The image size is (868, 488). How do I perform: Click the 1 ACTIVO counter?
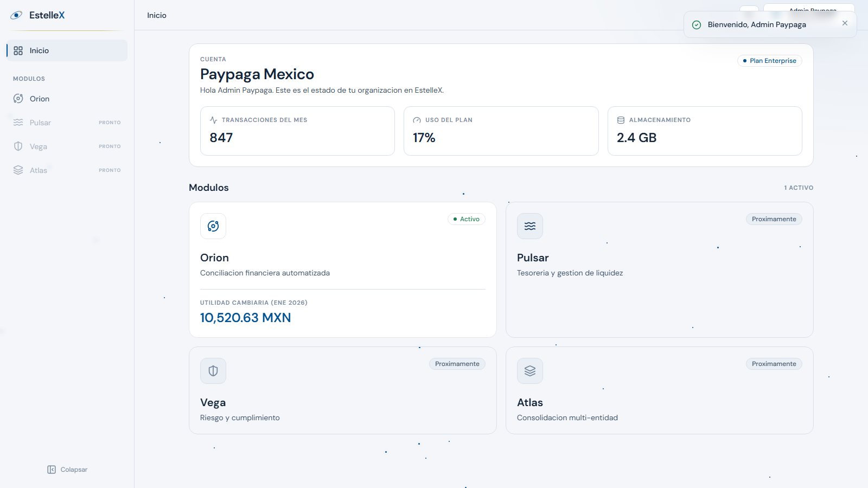(x=799, y=188)
